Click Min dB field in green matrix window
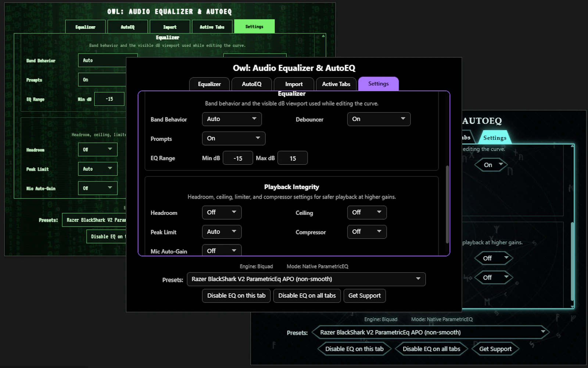This screenshot has height=368, width=588. (109, 99)
